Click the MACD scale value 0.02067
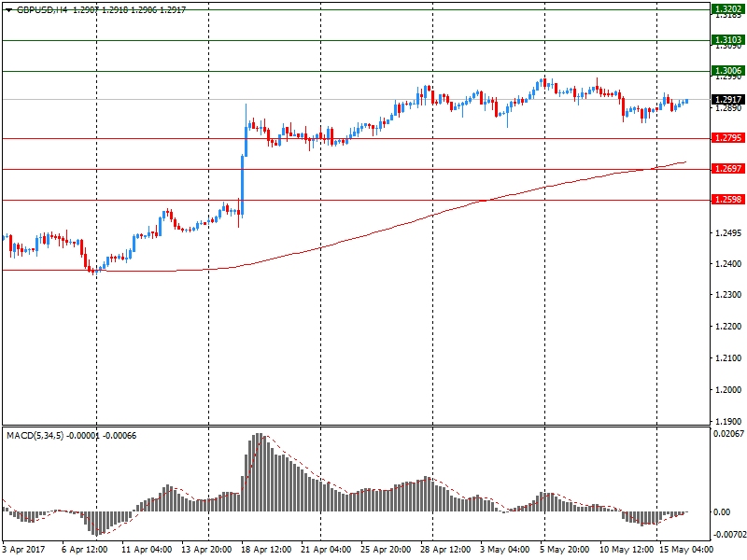The height and width of the screenshot is (560, 747). tap(728, 433)
